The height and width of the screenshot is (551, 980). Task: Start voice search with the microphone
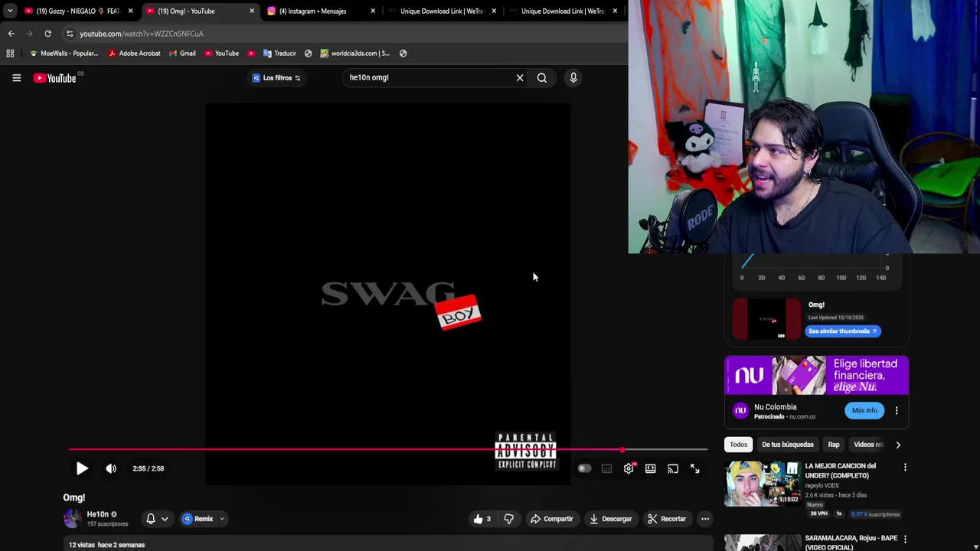[573, 77]
